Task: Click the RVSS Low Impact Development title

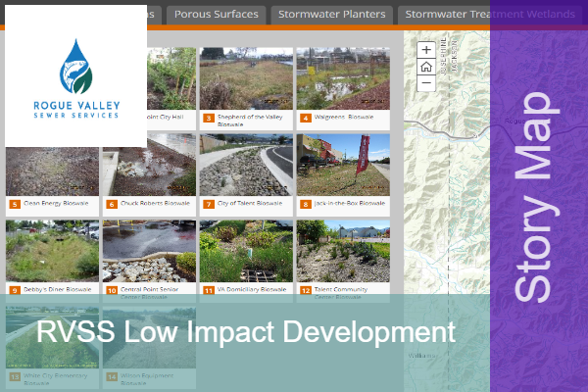Action: click(246, 331)
